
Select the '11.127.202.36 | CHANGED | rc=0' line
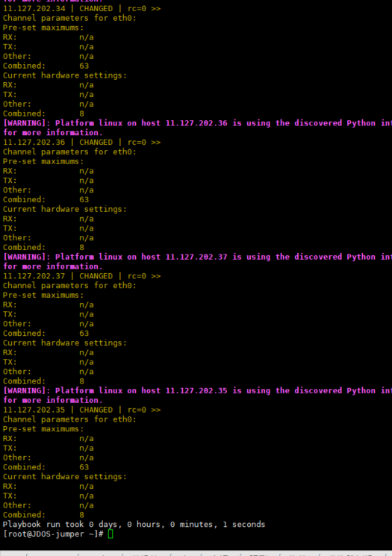click(81, 143)
